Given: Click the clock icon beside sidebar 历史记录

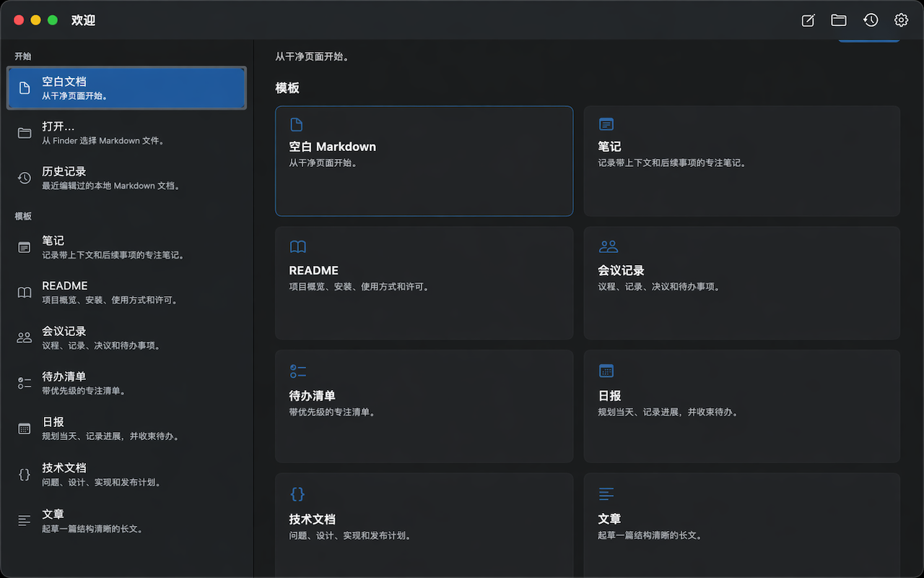Looking at the screenshot, I should tap(25, 178).
